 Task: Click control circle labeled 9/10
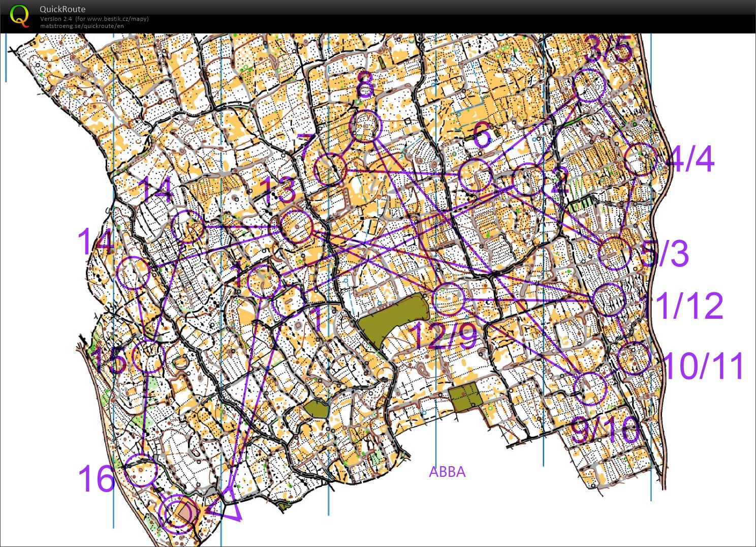click(x=590, y=388)
